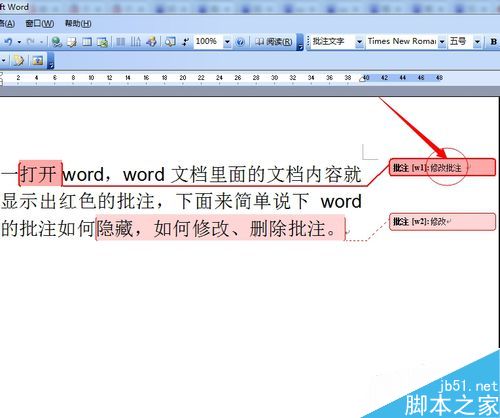Open the Redo history dropdown arrow
500x418 pixels.
(x=41, y=42)
